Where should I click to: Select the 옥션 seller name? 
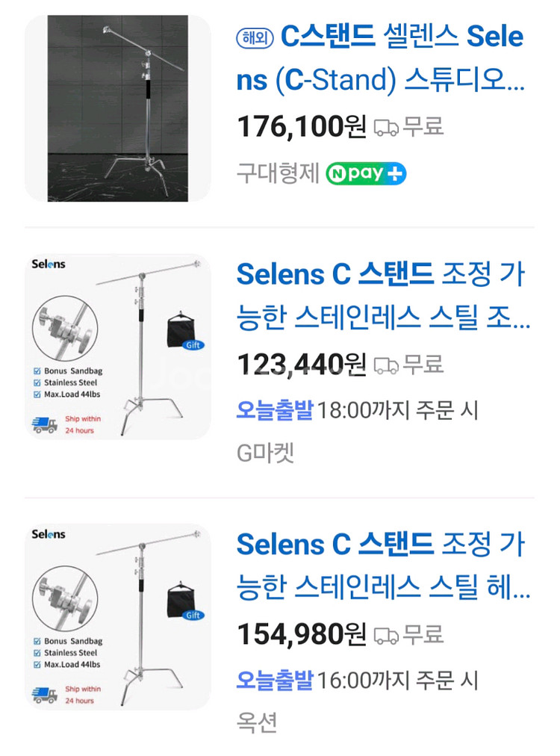pos(257,722)
